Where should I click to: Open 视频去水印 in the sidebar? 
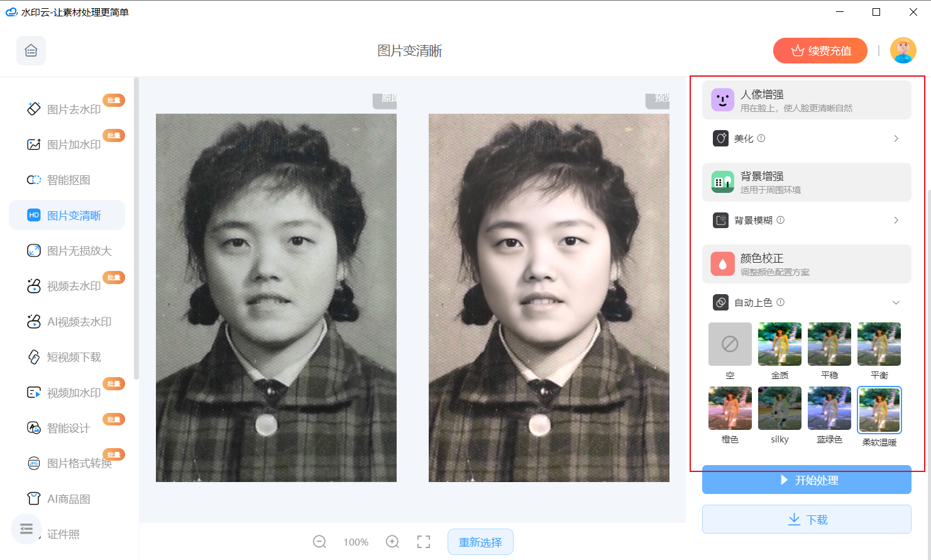67,286
